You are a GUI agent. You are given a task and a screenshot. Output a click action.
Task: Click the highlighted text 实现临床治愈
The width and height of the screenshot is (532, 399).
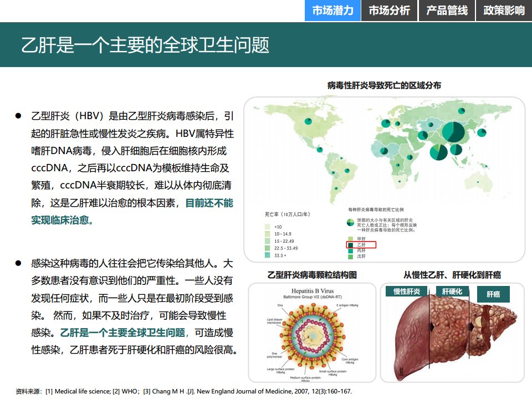(60, 220)
